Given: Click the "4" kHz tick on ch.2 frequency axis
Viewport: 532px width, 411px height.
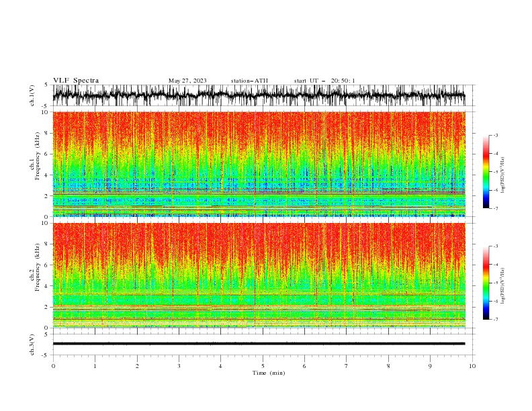Looking at the screenshot, I should point(46,286).
